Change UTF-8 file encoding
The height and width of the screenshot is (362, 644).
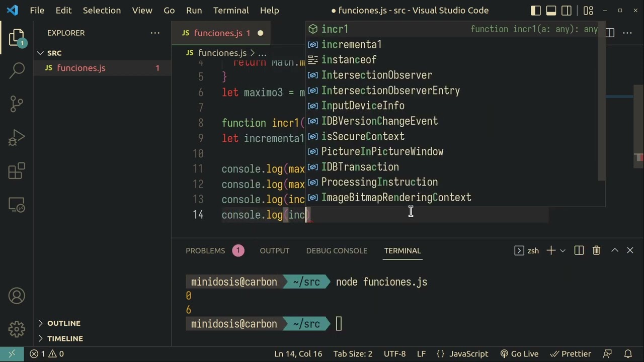[x=394, y=354]
